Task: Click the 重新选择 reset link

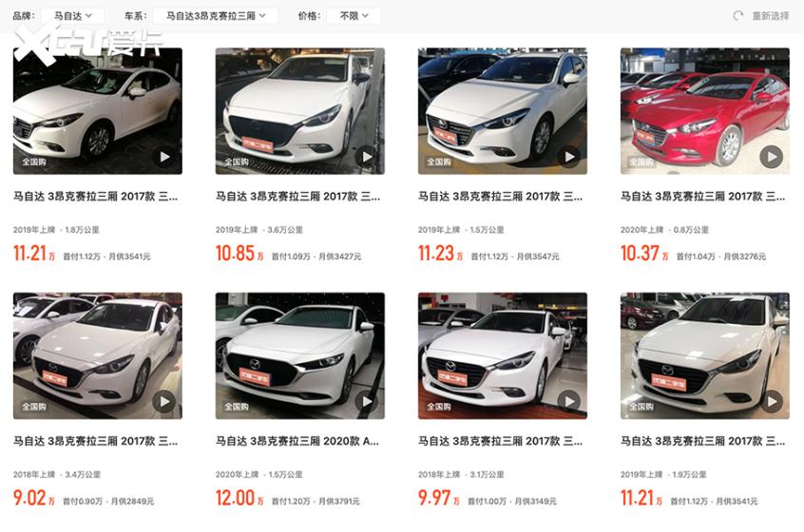Action: click(x=770, y=16)
